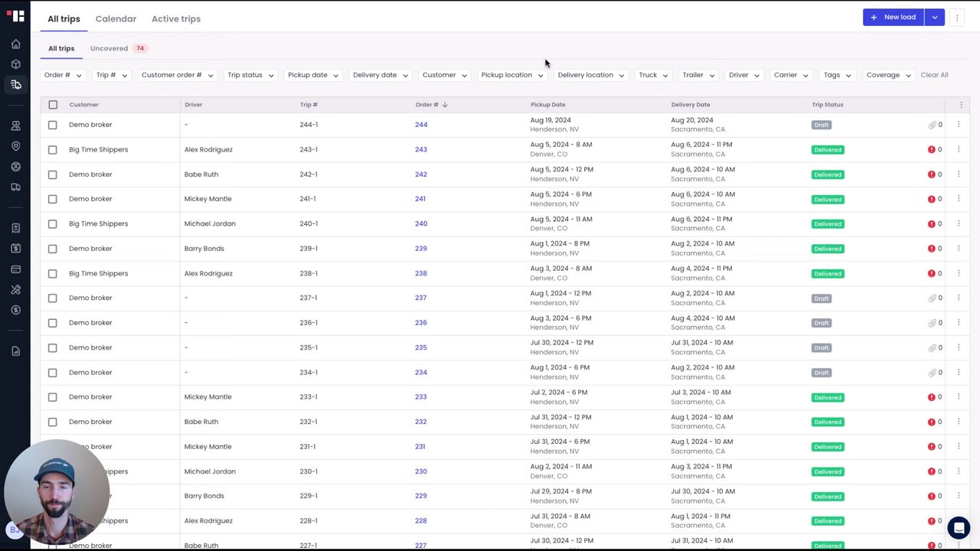Viewport: 980px width, 551px height.
Task: Open the reports chart sidebar icon
Action: click(x=15, y=351)
